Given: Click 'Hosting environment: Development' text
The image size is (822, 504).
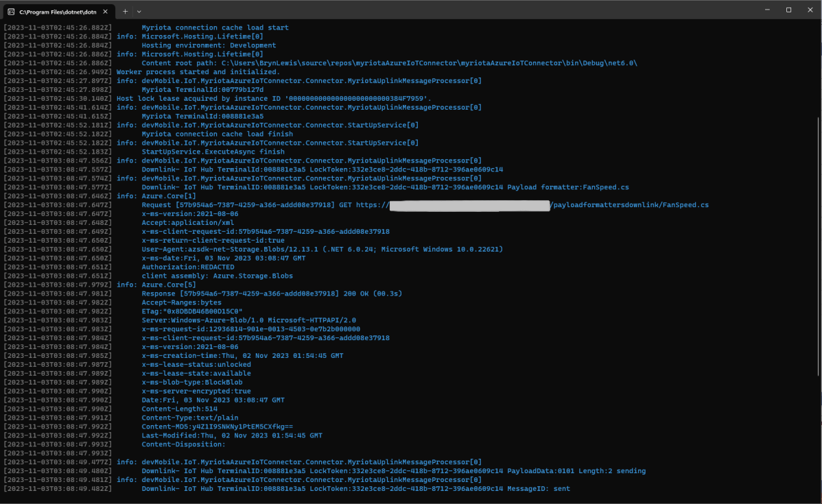Looking at the screenshot, I should click(x=209, y=45).
